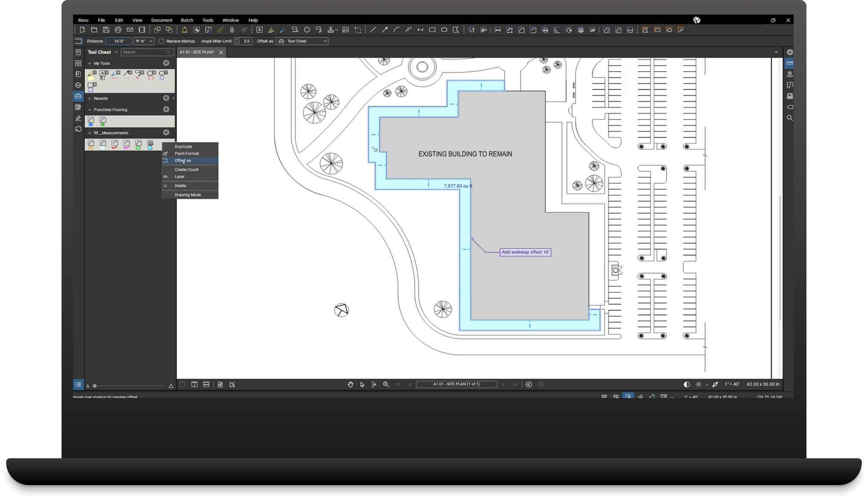Select the Text Box tool
868x499 pixels.
tap(260, 30)
